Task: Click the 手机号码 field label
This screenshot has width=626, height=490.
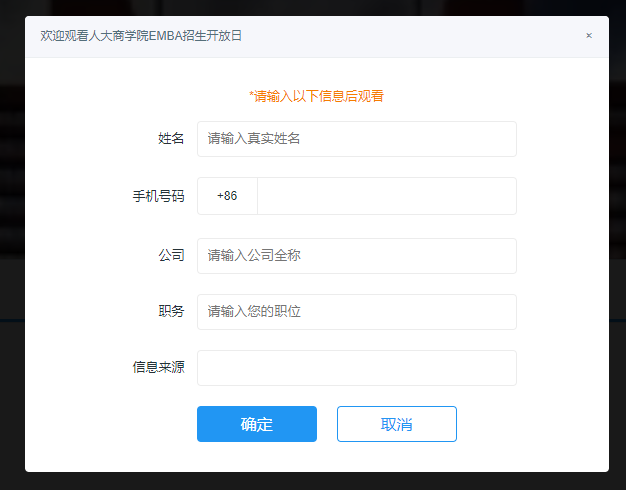Action: [158, 196]
